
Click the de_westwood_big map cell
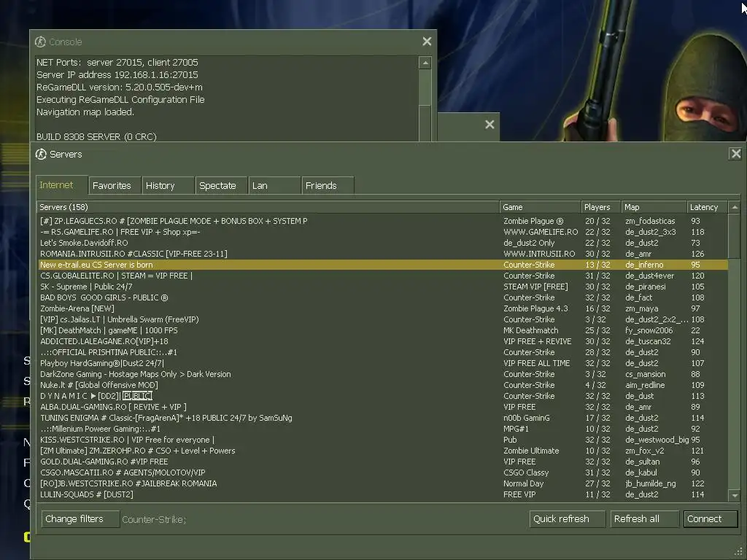[x=657, y=440]
